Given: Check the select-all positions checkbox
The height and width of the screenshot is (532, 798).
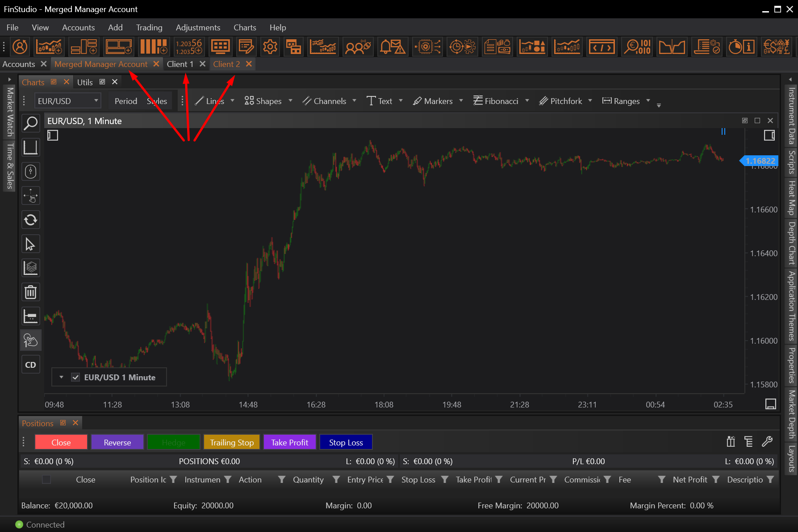Looking at the screenshot, I should [46, 479].
